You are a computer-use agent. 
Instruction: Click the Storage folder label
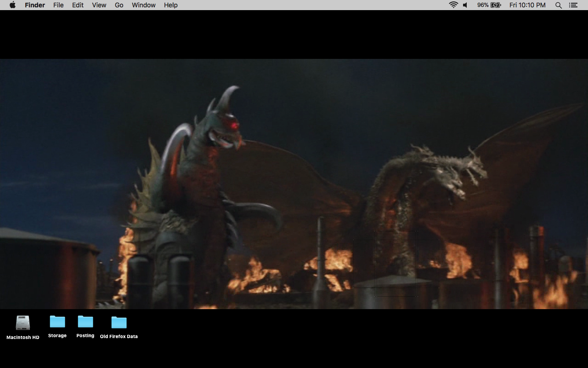point(57,336)
